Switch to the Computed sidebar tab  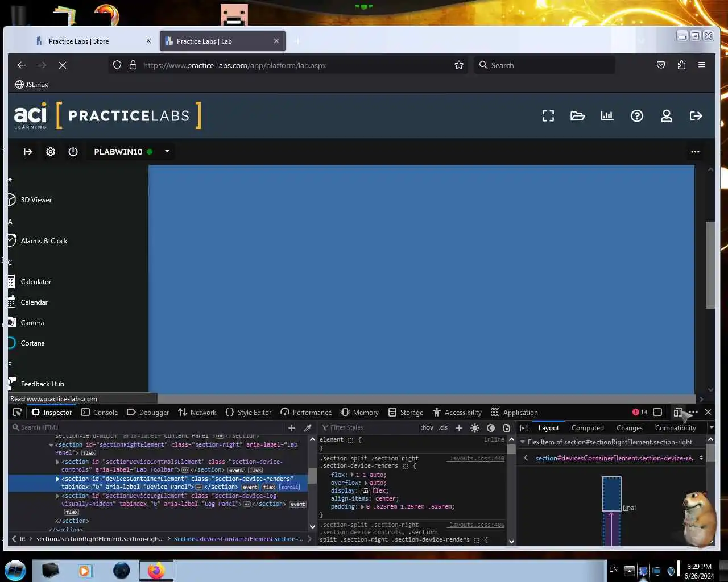click(588, 428)
